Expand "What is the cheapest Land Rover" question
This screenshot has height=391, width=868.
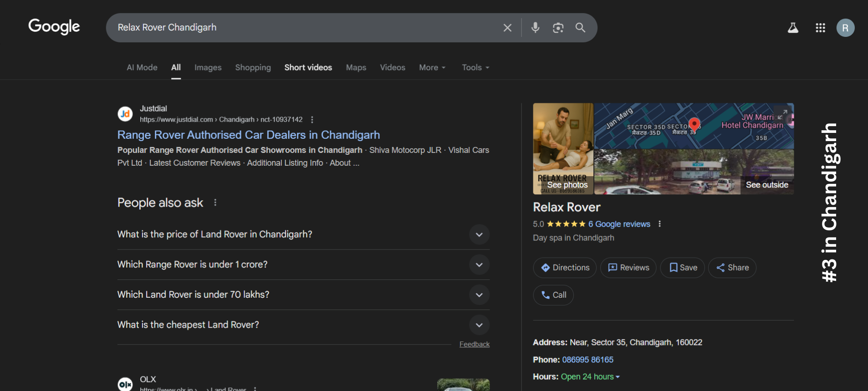point(479,325)
